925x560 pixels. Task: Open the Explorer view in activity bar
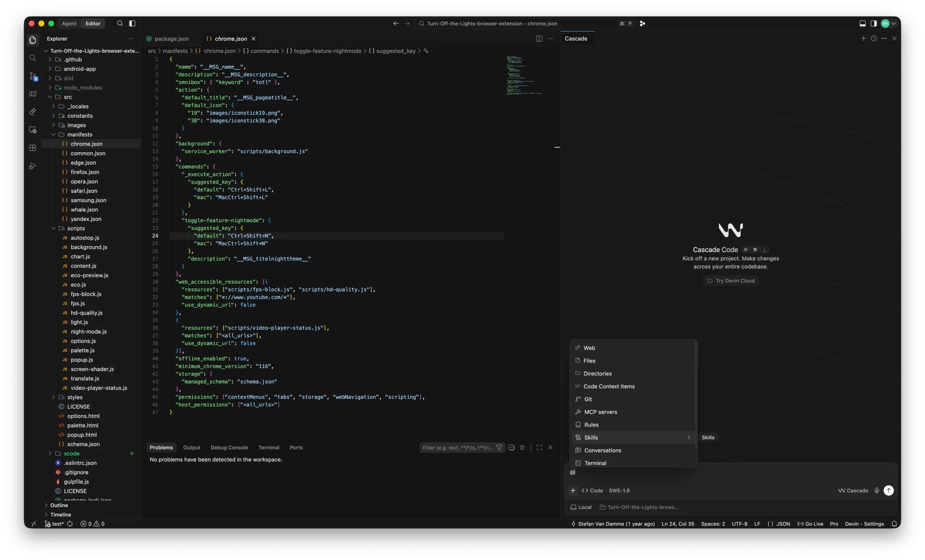point(33,40)
